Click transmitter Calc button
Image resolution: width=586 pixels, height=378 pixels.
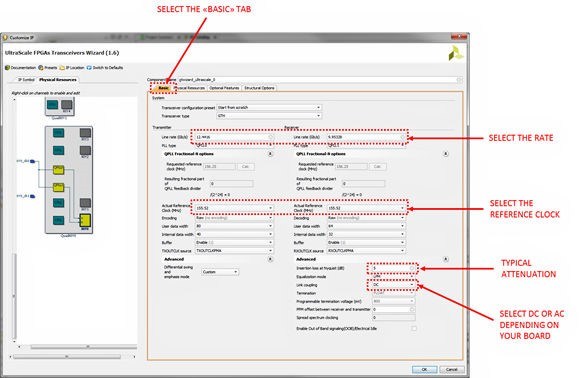[x=246, y=166]
